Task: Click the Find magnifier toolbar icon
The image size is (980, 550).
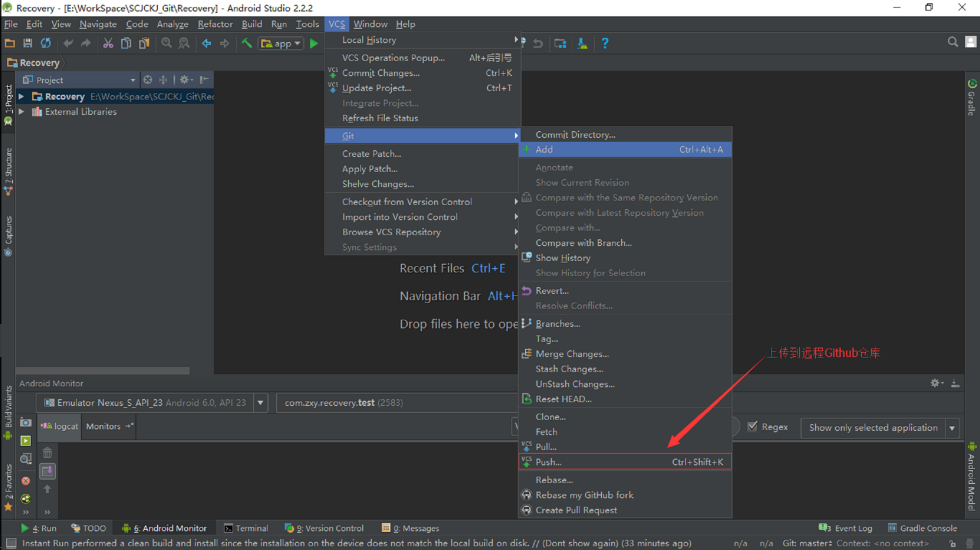Action: (x=166, y=43)
